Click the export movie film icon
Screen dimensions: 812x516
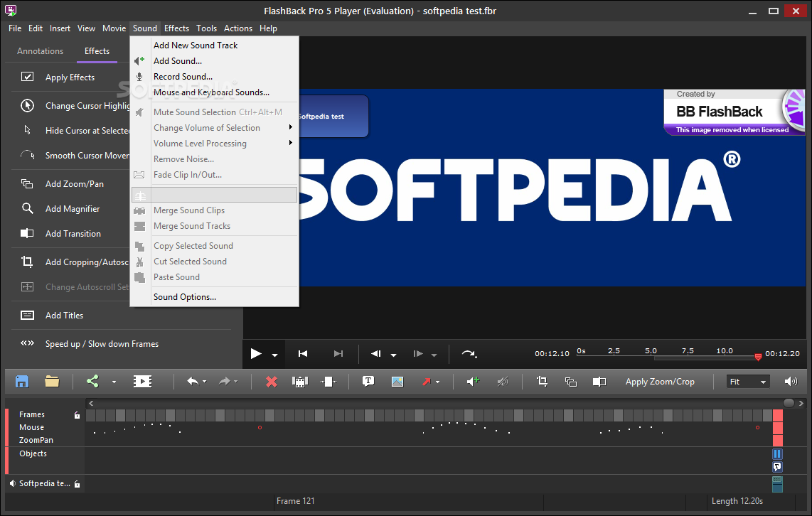142,382
